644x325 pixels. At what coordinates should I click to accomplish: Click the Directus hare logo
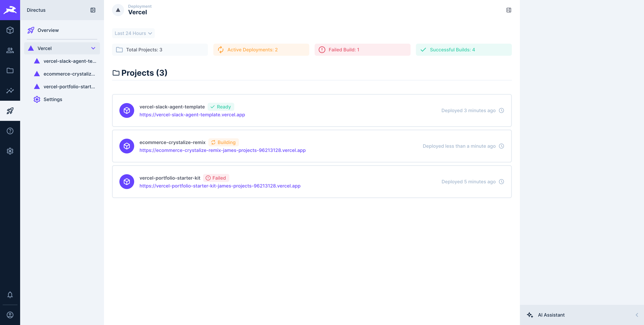tap(10, 10)
